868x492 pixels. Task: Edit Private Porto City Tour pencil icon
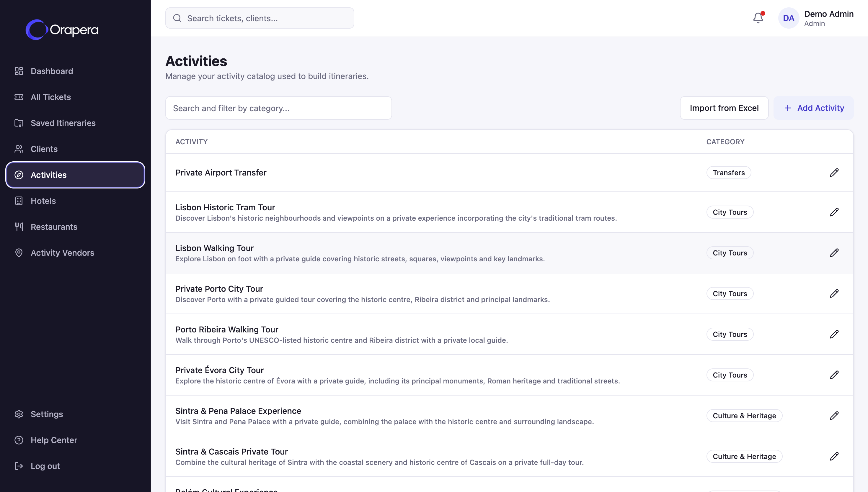[834, 294]
